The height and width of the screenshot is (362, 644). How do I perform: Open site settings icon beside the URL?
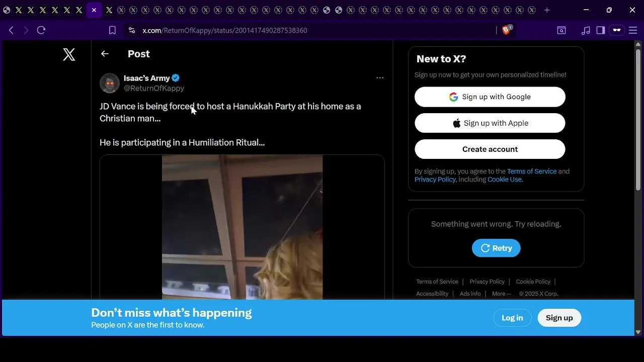point(132,30)
